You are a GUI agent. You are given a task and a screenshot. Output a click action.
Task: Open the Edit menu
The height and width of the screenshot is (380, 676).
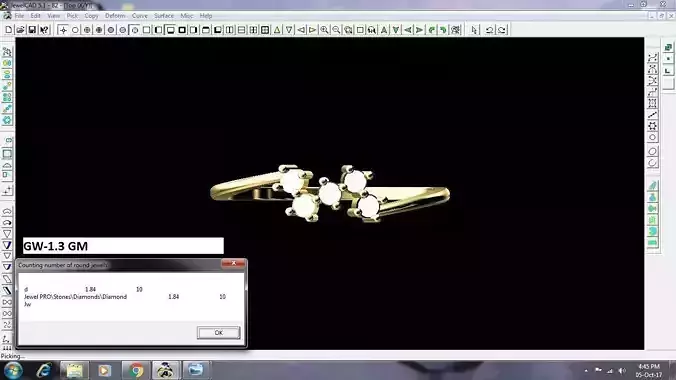[x=35, y=16]
